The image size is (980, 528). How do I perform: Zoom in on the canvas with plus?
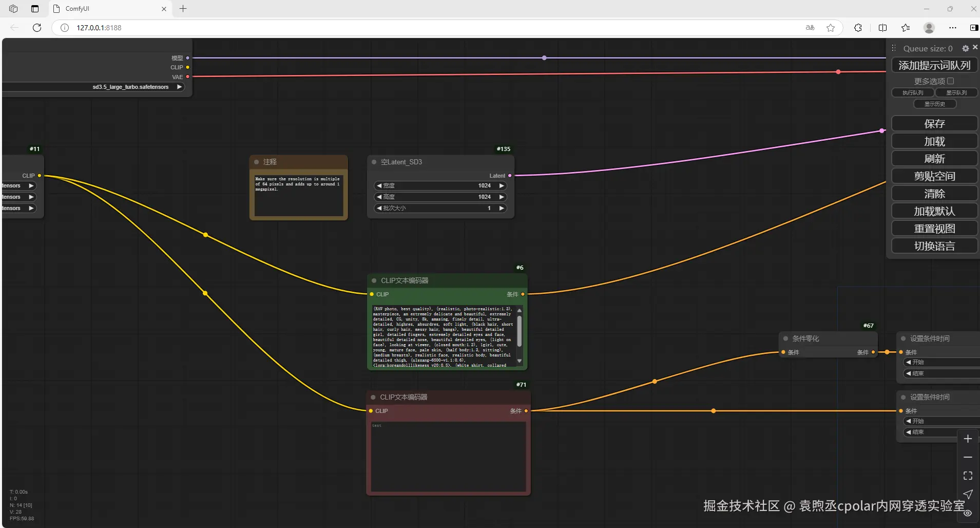(x=968, y=439)
